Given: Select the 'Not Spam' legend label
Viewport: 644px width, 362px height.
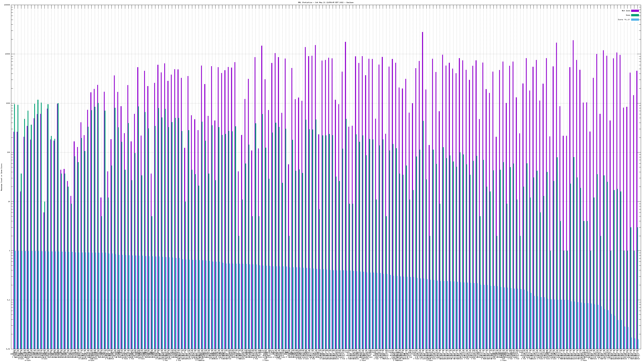Looking at the screenshot, I should pyautogui.click(x=626, y=11).
